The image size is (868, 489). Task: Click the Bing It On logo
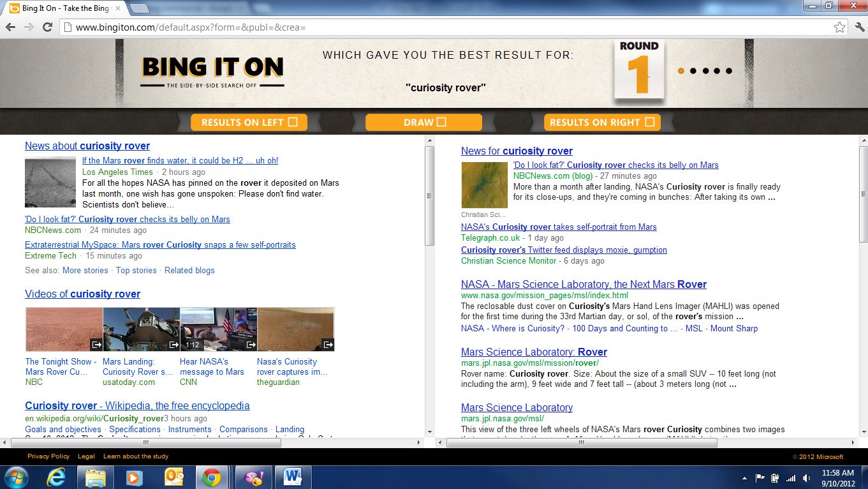pyautogui.click(x=212, y=71)
